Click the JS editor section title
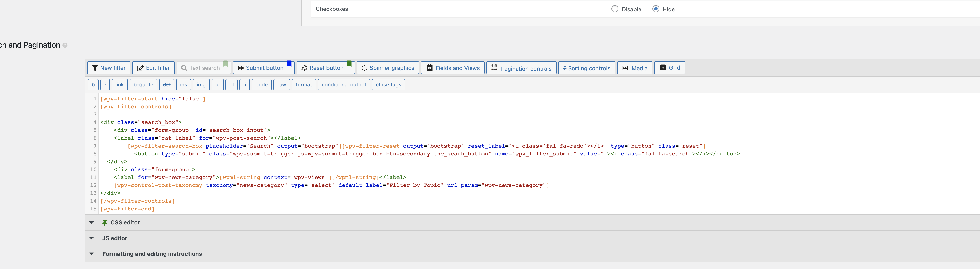The height and width of the screenshot is (269, 980). pyautogui.click(x=114, y=238)
